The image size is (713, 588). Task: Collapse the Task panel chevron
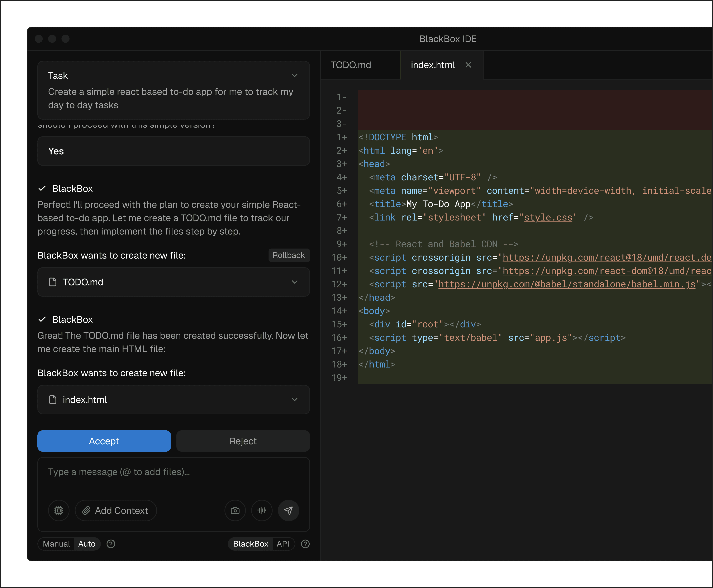click(x=295, y=76)
